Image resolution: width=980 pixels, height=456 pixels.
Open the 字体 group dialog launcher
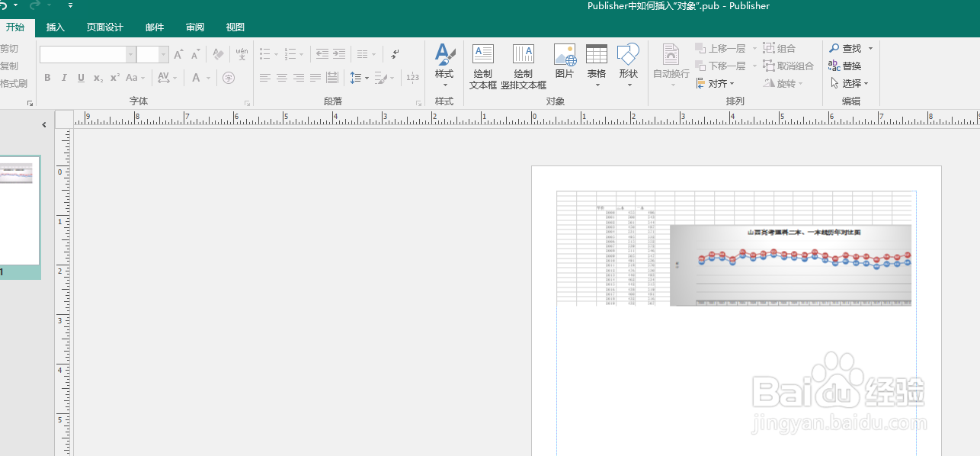[x=247, y=102]
